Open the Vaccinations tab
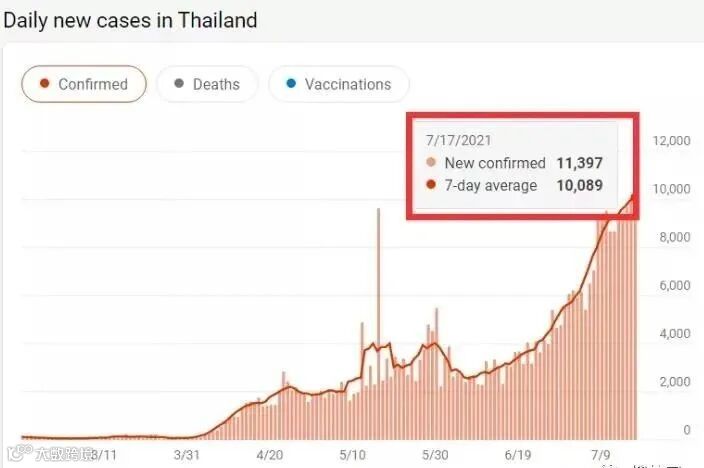 pyautogui.click(x=339, y=84)
